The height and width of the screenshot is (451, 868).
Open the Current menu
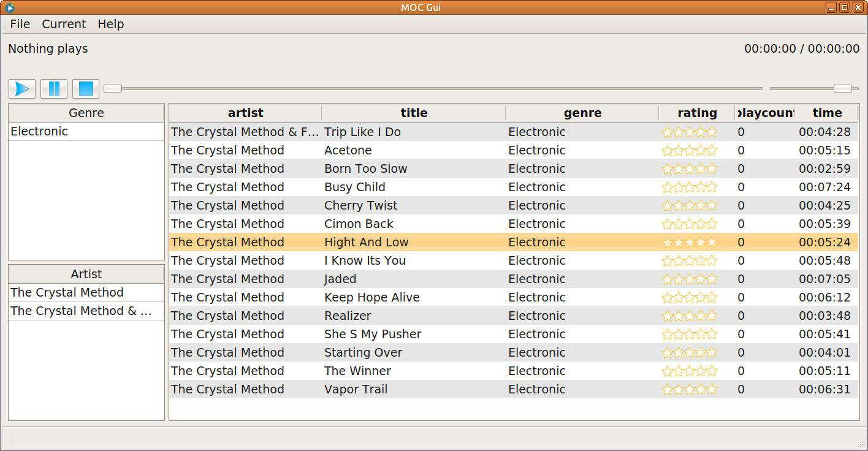point(64,24)
